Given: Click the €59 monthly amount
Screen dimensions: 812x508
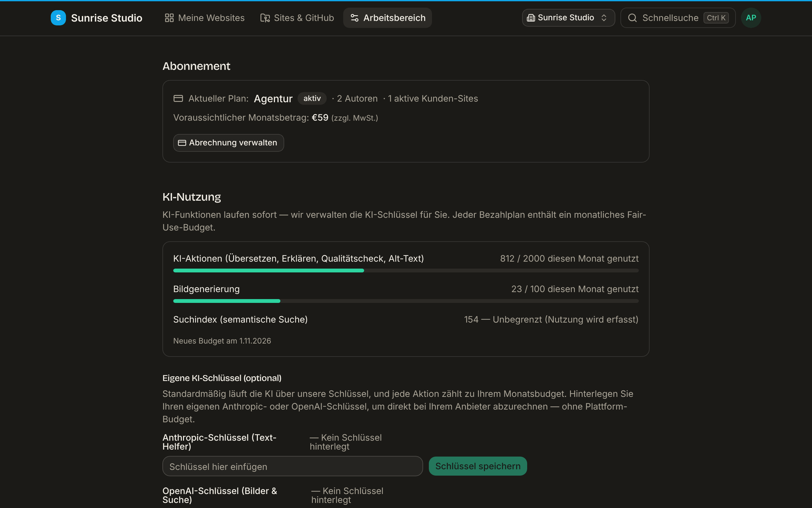Looking at the screenshot, I should pos(320,117).
